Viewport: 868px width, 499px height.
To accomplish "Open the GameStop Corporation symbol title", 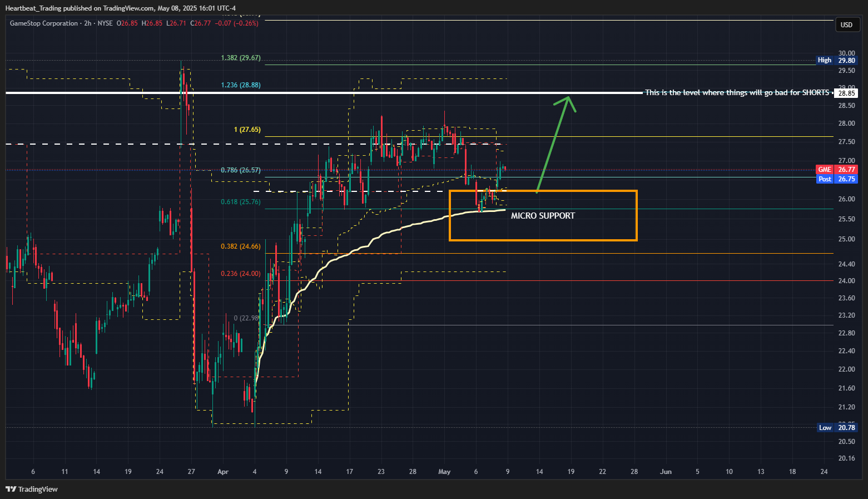I will tap(44, 23).
